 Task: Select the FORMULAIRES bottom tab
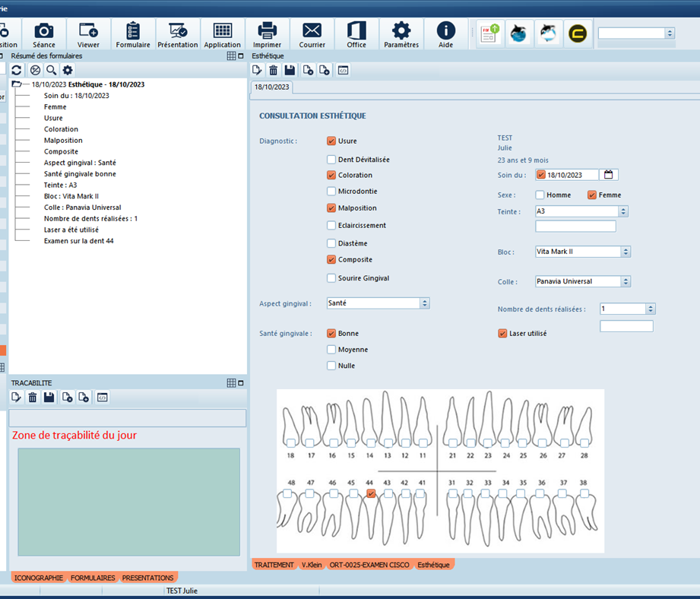93,578
